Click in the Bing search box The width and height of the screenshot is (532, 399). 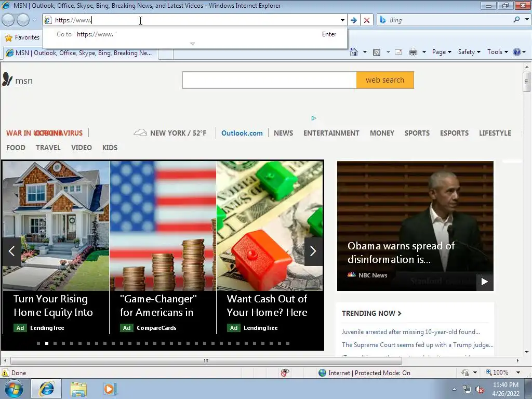[x=449, y=20]
